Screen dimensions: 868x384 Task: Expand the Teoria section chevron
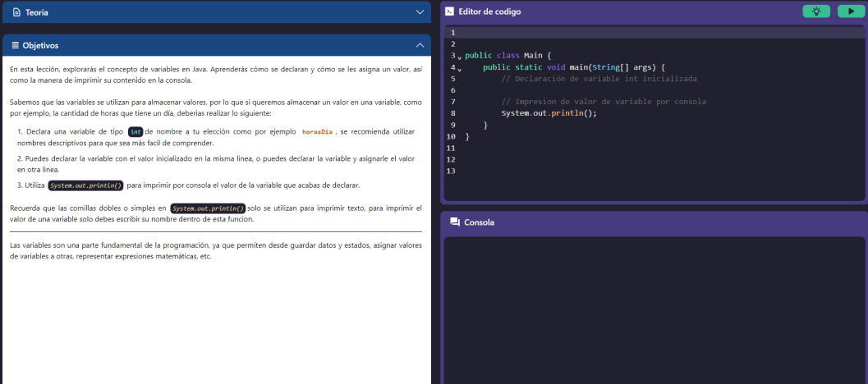pos(420,12)
